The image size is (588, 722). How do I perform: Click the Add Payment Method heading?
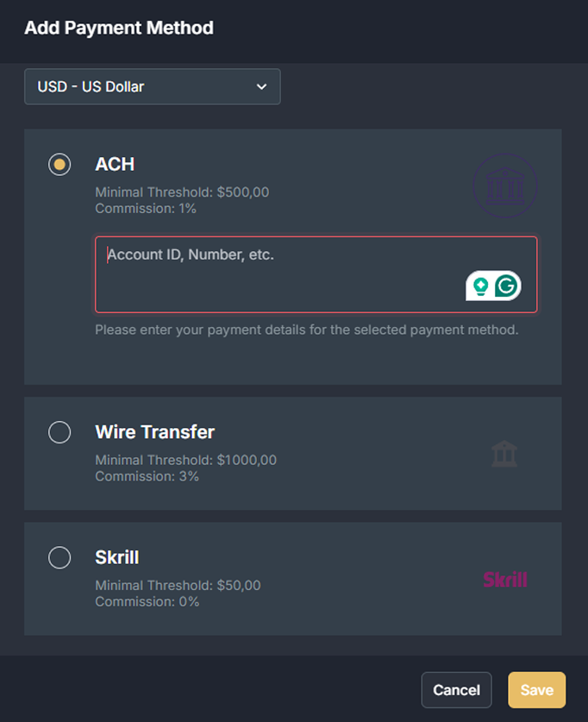coord(119,28)
